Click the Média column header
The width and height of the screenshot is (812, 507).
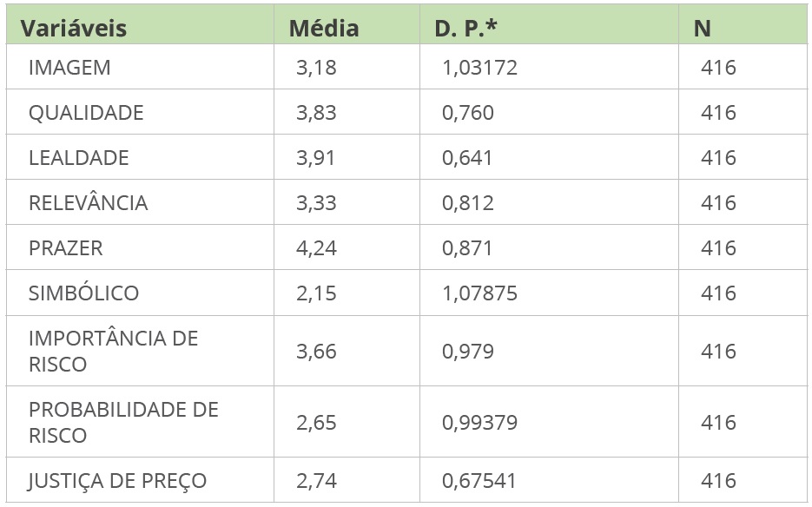click(324, 28)
